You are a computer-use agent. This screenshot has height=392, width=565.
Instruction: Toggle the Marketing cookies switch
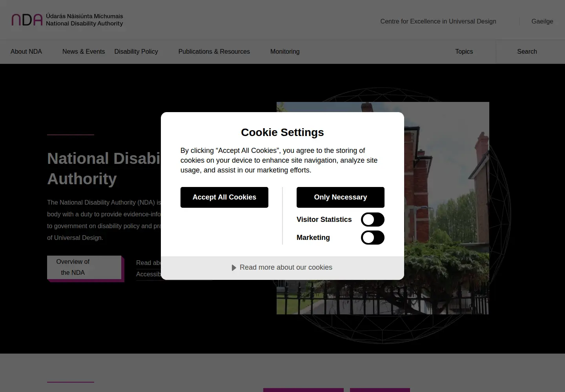pyautogui.click(x=372, y=238)
